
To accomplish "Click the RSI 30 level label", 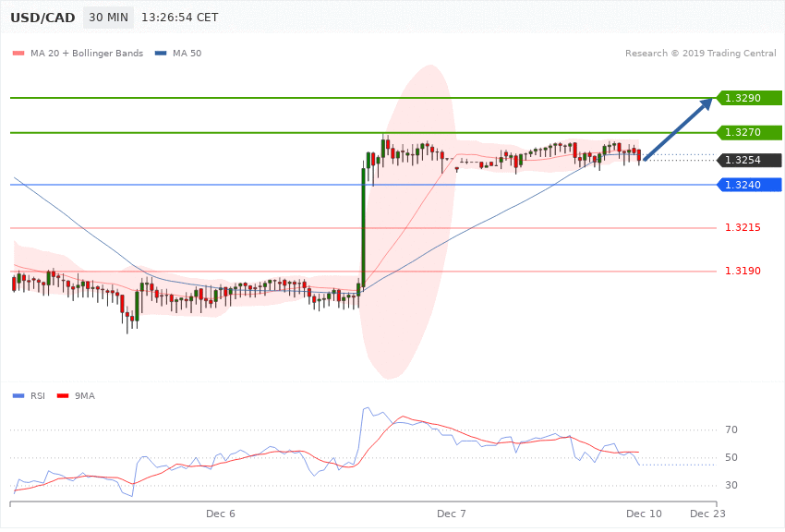I will tap(731, 486).
